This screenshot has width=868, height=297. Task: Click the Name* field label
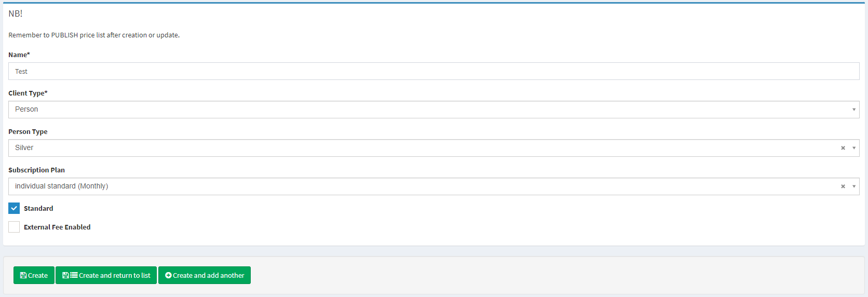19,55
